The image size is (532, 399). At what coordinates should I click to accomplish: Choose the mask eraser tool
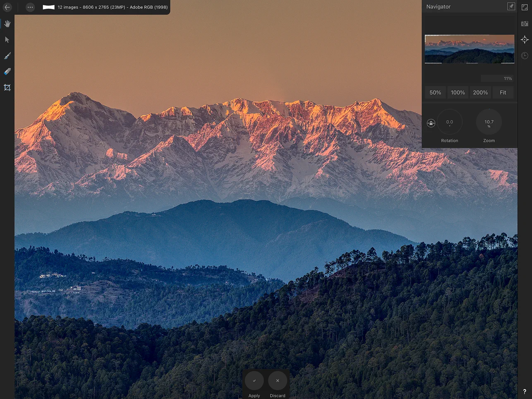click(7, 72)
